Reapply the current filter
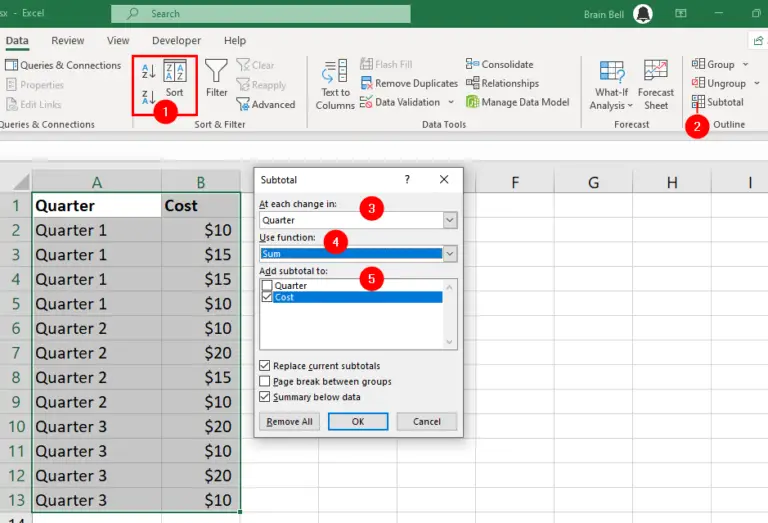 (261, 85)
